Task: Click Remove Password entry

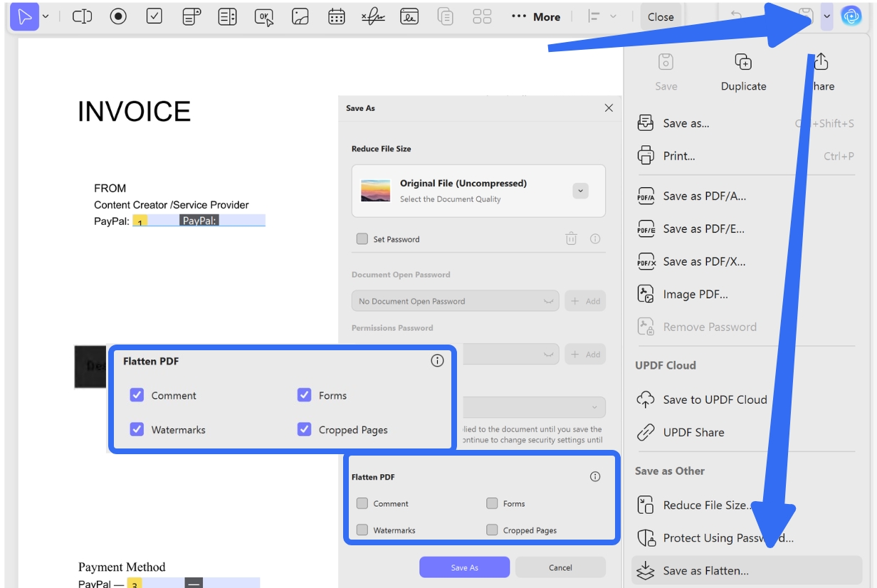Action: pos(746,327)
